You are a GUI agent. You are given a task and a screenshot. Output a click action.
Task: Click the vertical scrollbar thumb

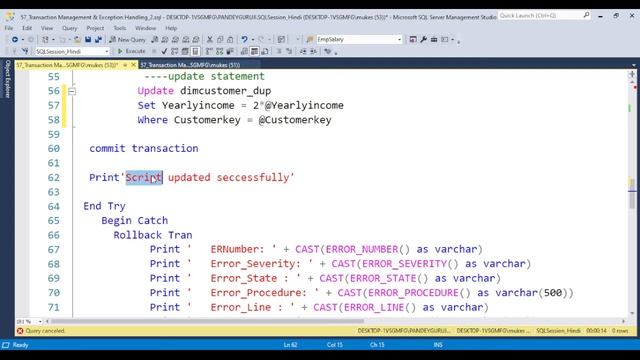632,193
